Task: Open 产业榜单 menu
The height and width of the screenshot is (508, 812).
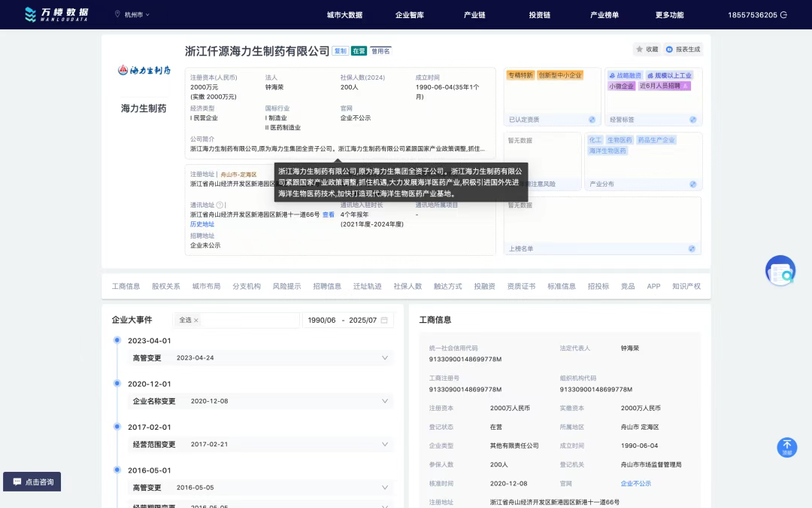Action: pos(604,15)
